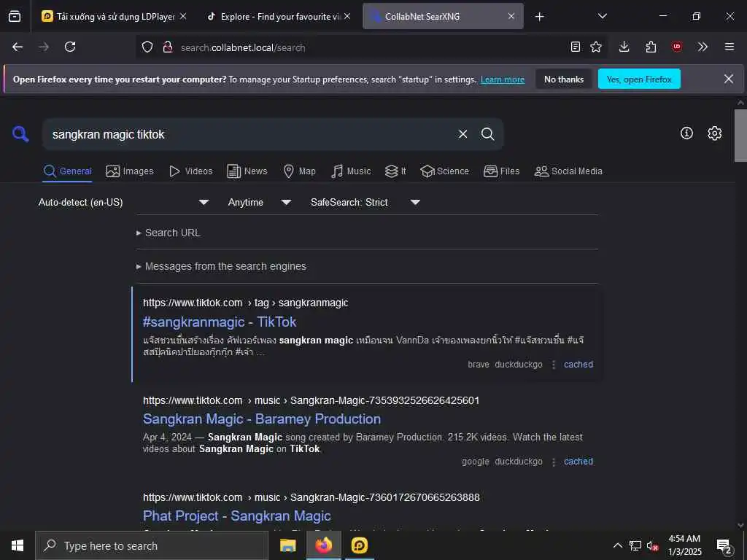Select the General search category
The width and height of the screenshot is (747, 560).
tap(68, 171)
